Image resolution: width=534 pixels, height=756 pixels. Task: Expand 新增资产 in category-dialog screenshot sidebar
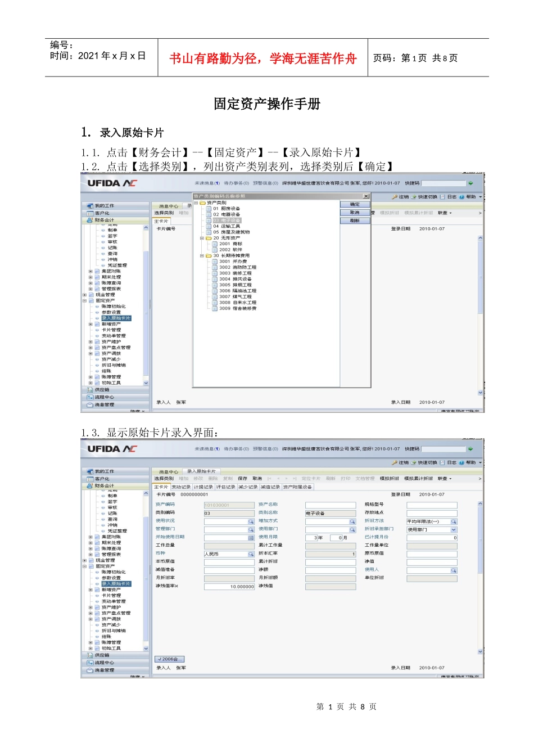(x=90, y=324)
